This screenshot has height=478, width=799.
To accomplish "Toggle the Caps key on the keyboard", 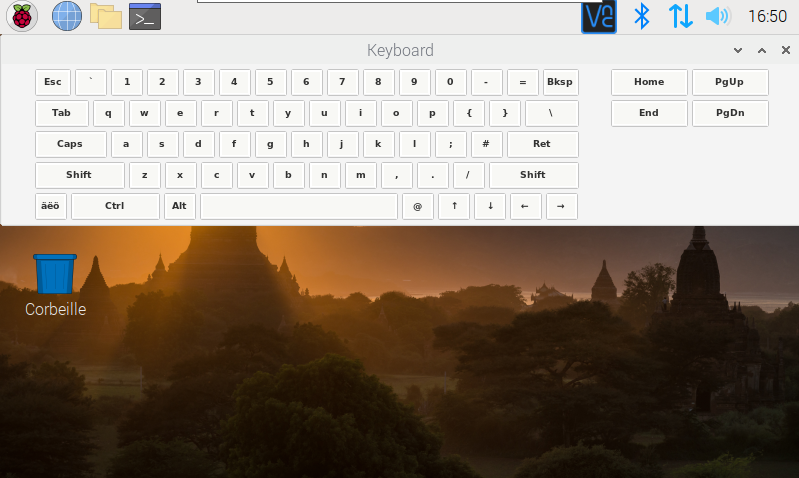I will coord(71,144).
